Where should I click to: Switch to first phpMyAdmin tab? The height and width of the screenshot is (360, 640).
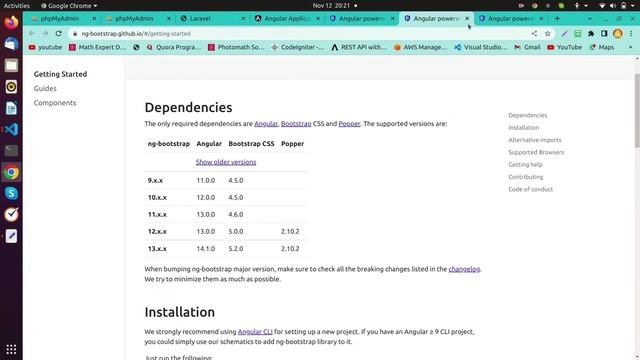pyautogui.click(x=60, y=18)
